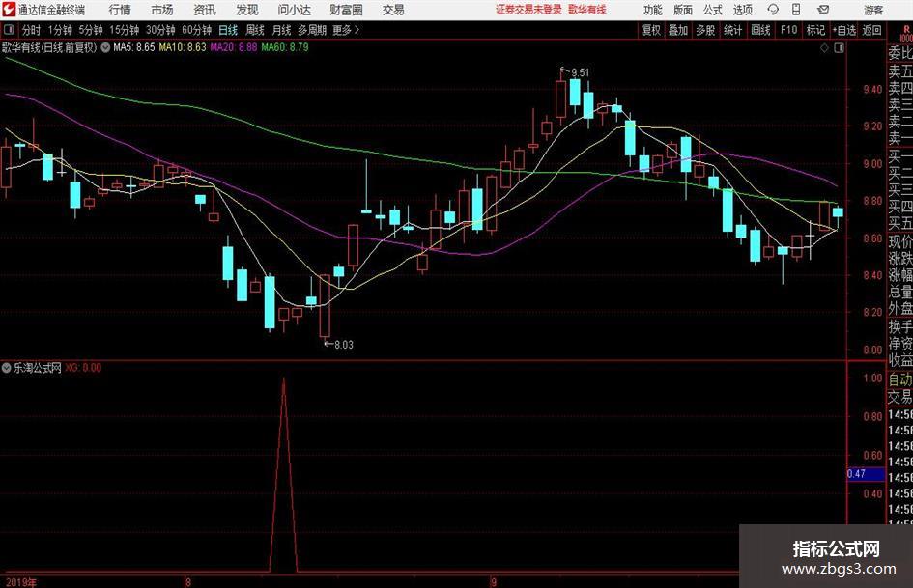Viewport: 913px width, 588px height.
Task: Select the 日线 daily period tab
Action: [228, 30]
